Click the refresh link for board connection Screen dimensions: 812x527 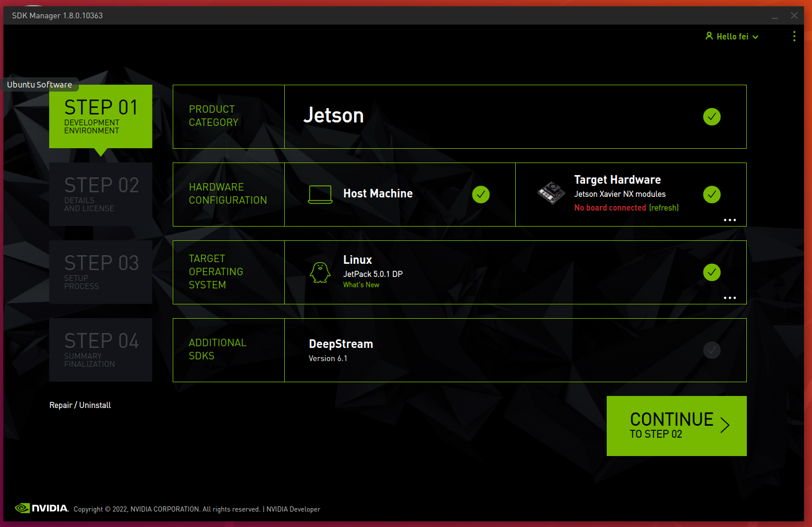coord(664,208)
